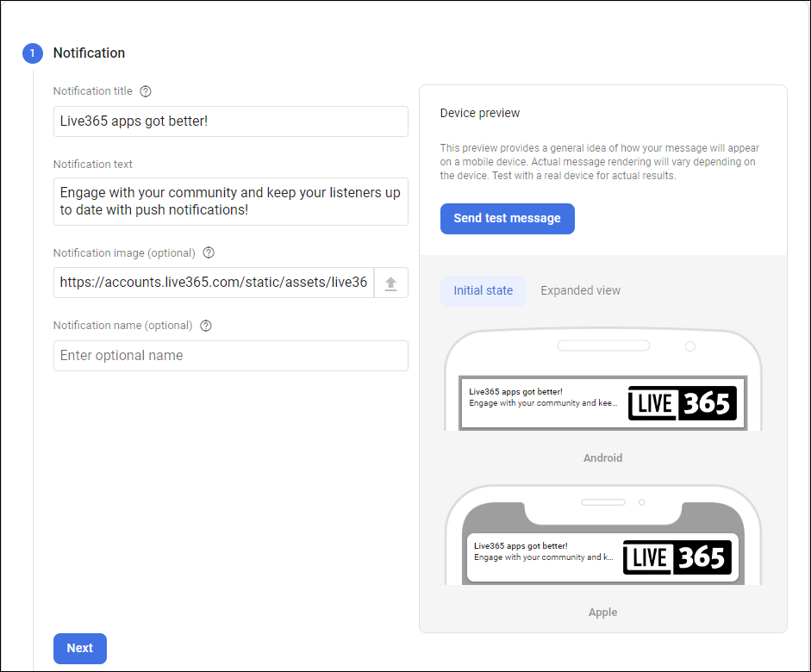Click the phone speaker slot in Android preview
This screenshot has width=811, height=672.
[602, 345]
